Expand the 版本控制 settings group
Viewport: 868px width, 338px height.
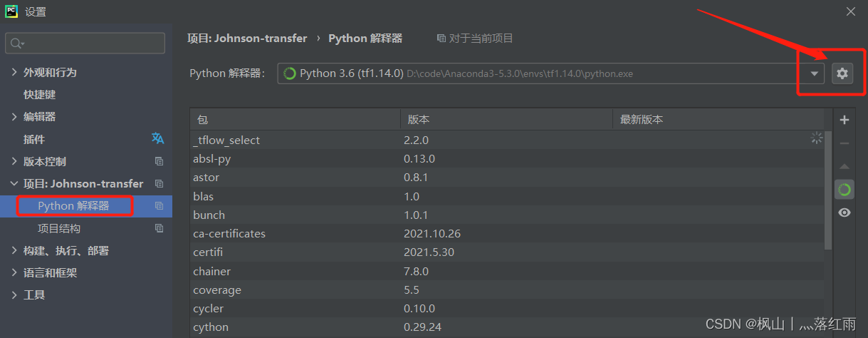14,161
